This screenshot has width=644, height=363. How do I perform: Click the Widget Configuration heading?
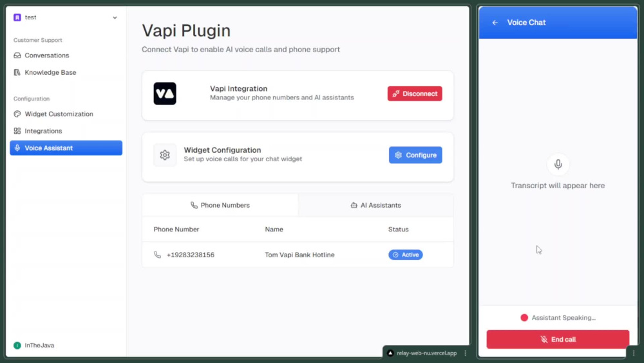[222, 150]
